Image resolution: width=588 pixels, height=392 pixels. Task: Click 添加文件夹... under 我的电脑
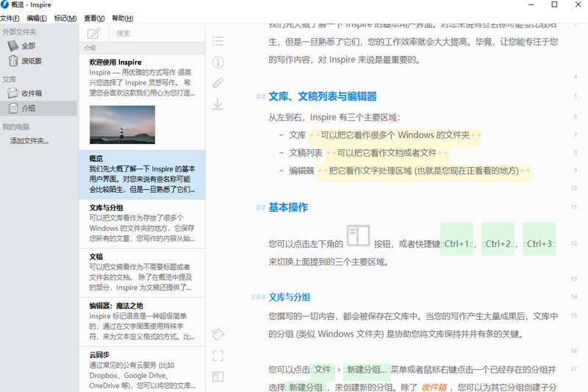29,141
